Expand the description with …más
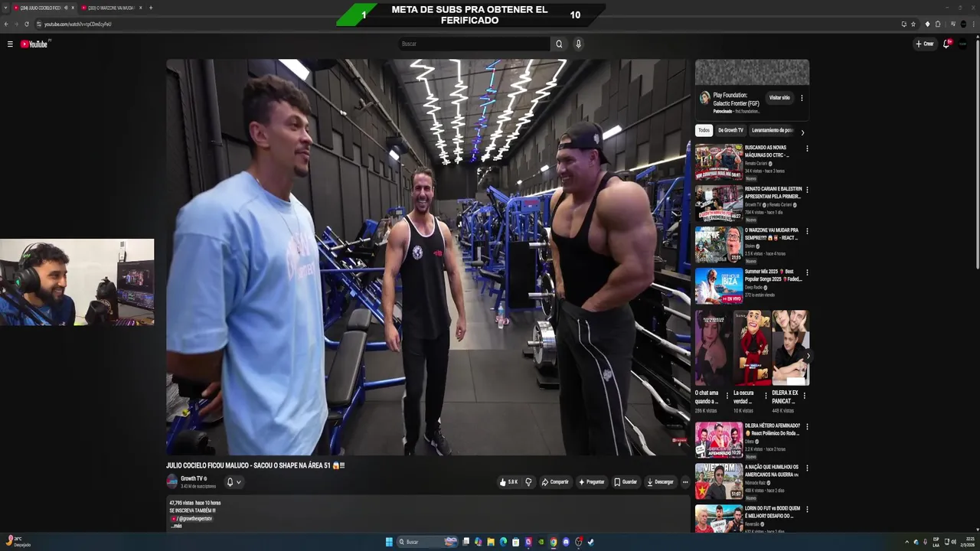The height and width of the screenshot is (551, 980). click(x=177, y=526)
